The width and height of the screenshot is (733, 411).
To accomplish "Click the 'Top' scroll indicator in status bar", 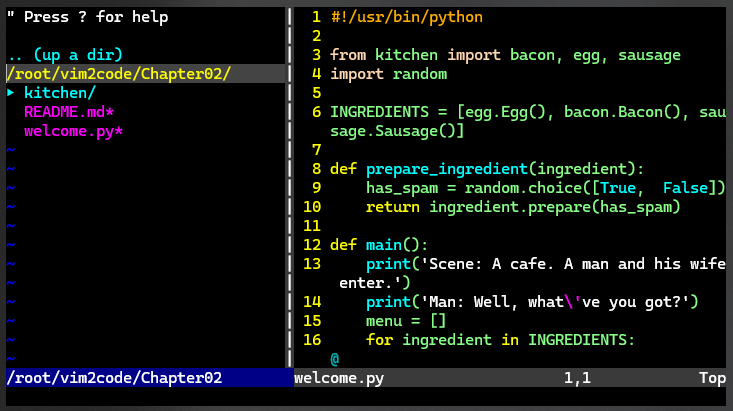I will pyautogui.click(x=712, y=378).
